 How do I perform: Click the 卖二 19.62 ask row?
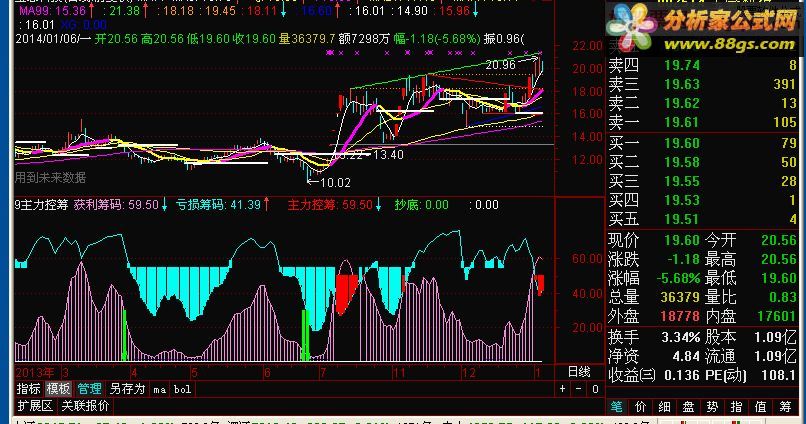(702, 103)
